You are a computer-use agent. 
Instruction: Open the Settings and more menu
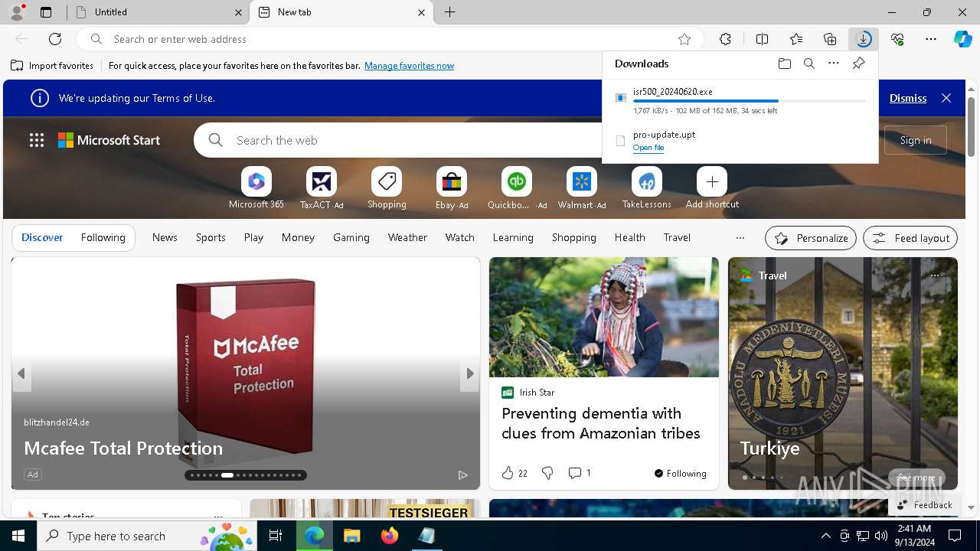pos(931,39)
